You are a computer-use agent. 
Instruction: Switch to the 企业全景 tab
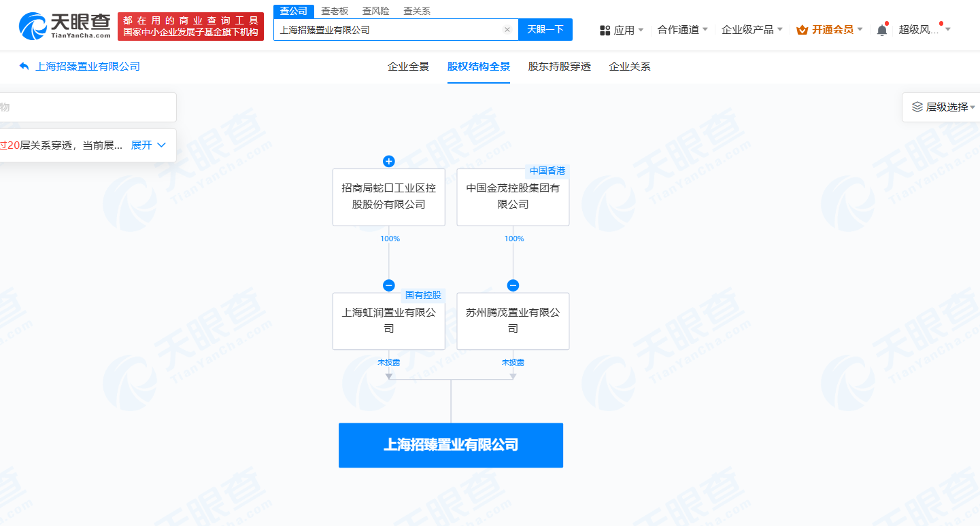click(x=408, y=67)
